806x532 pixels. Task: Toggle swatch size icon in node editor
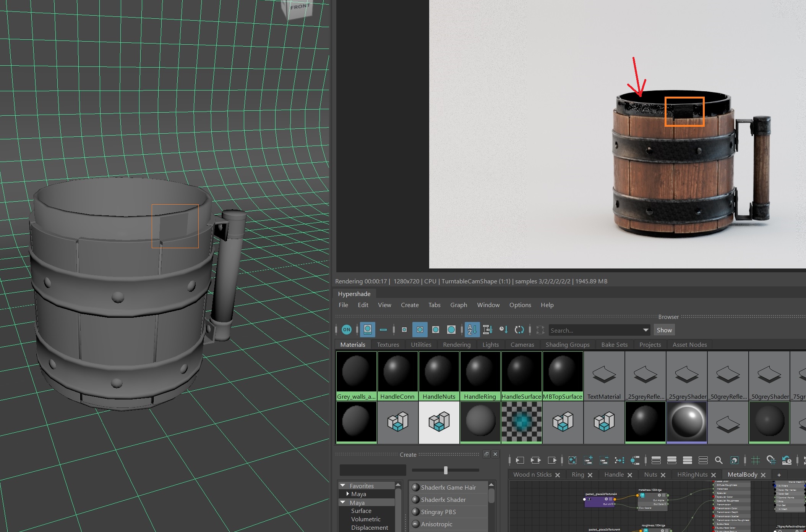(x=734, y=460)
